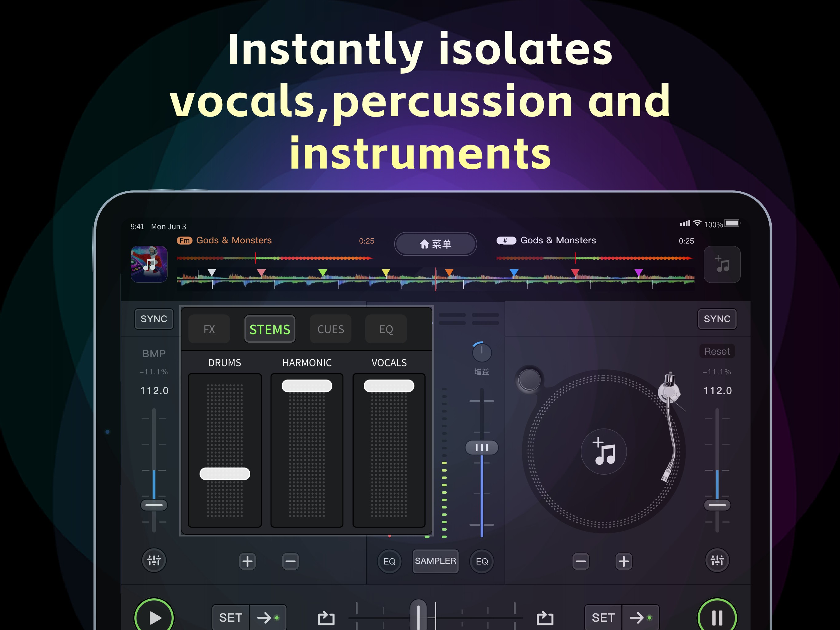Toggle SYNC on the right deck
Image resolution: width=840 pixels, height=630 pixels.
pos(717,319)
